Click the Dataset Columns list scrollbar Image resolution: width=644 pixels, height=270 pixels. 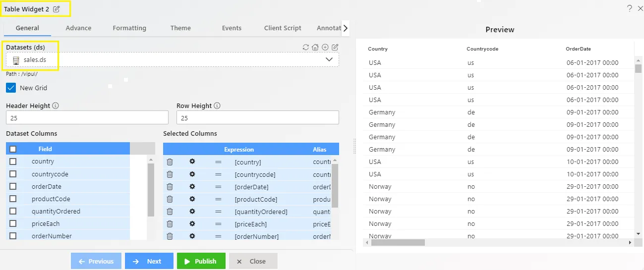click(151, 190)
